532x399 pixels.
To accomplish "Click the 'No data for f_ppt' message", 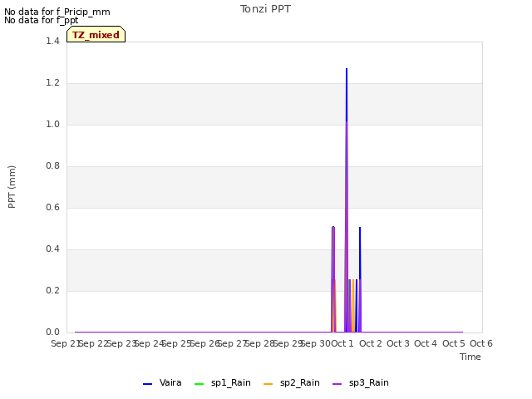I will [x=41, y=20].
